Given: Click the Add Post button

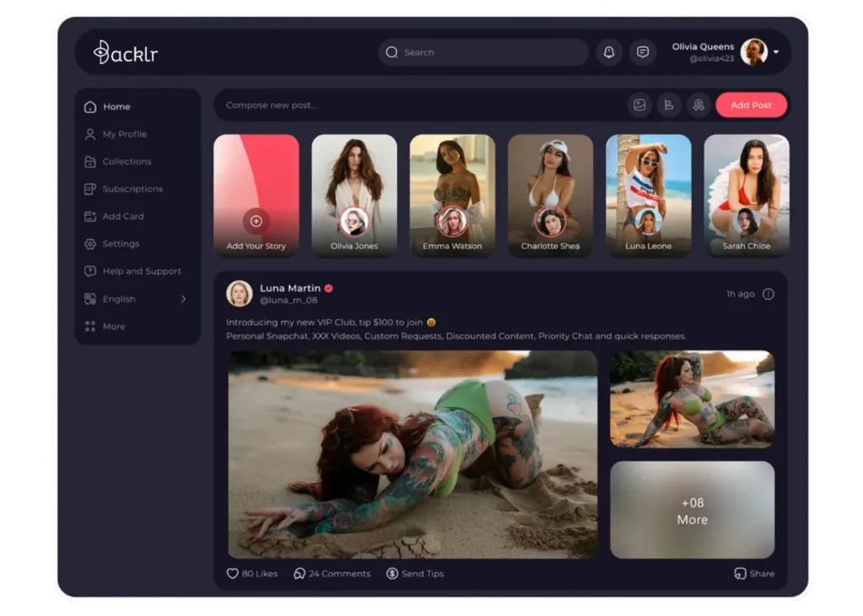Looking at the screenshot, I should coord(751,105).
